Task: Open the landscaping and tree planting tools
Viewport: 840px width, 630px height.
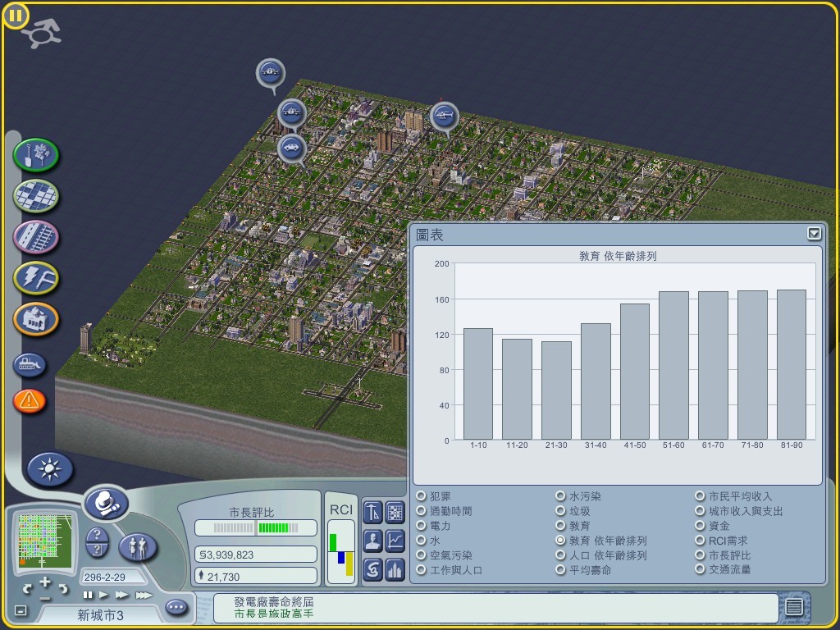Action: coord(36,155)
